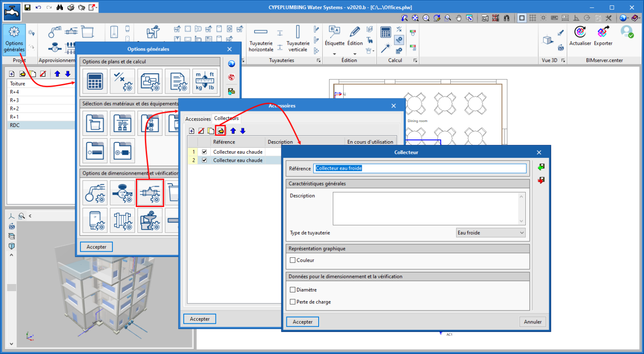
Task: Click the Référence text field
Action: (420, 168)
